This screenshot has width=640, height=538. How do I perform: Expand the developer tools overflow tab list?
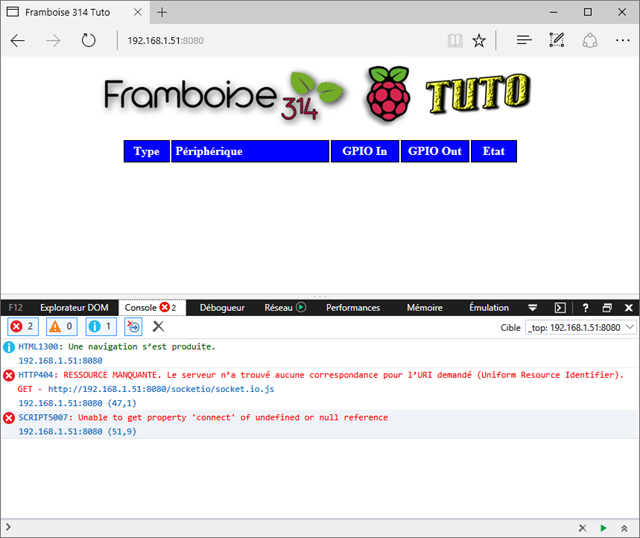[533, 307]
